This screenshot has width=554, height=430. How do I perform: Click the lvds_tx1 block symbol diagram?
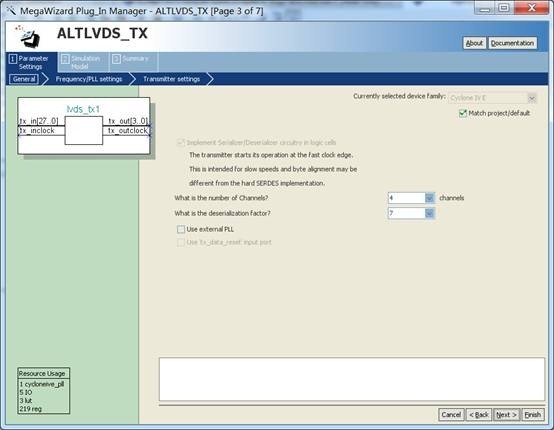click(x=84, y=126)
